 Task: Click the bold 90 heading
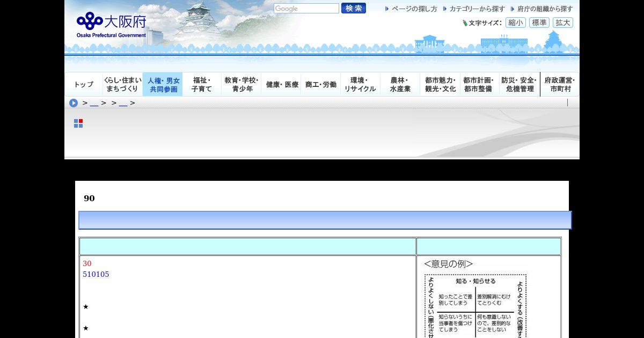89,199
